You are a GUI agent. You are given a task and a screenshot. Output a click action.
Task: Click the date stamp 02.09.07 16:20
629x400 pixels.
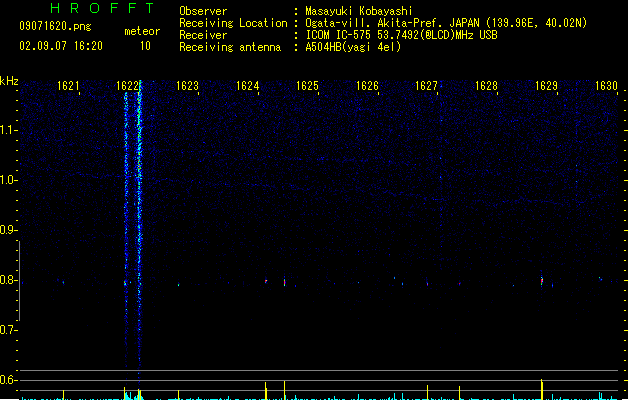(61, 46)
